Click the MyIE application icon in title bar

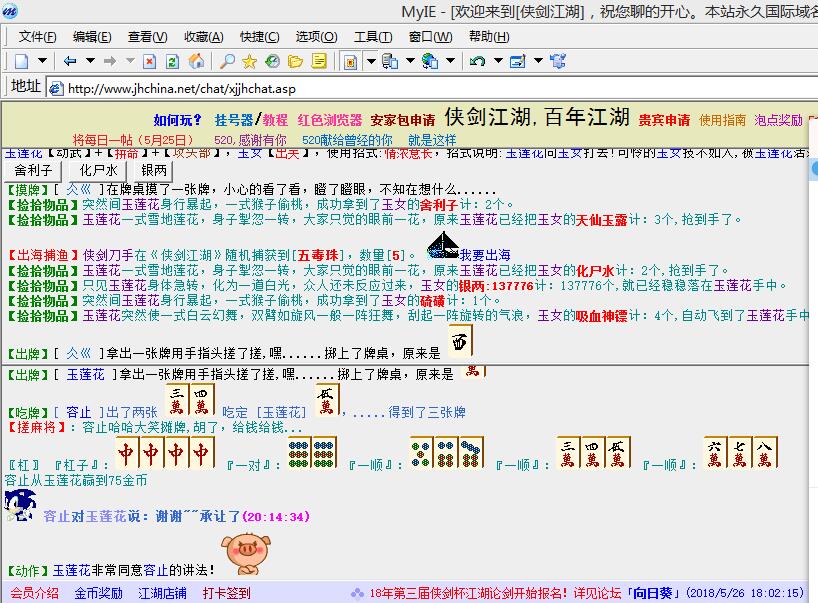(9, 11)
